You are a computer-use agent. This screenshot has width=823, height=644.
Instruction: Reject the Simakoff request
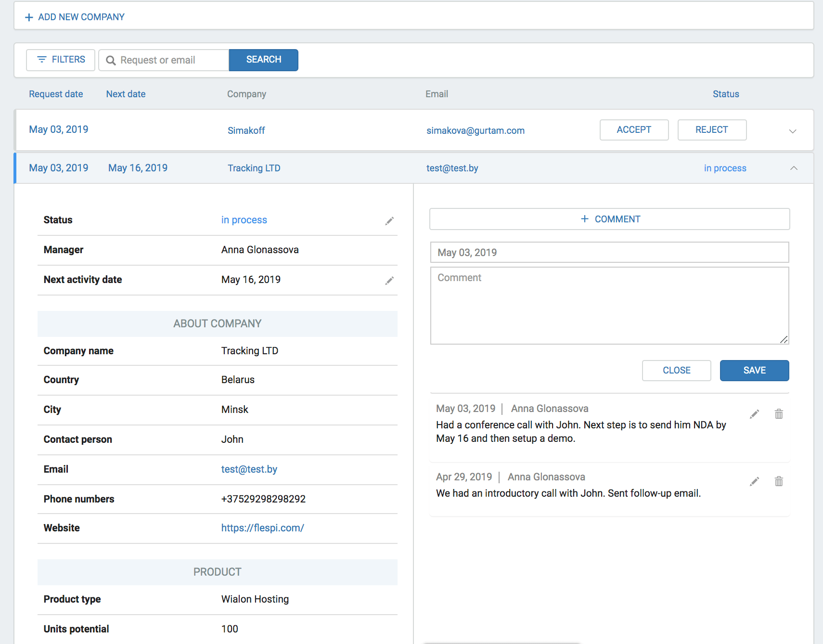pyautogui.click(x=712, y=130)
